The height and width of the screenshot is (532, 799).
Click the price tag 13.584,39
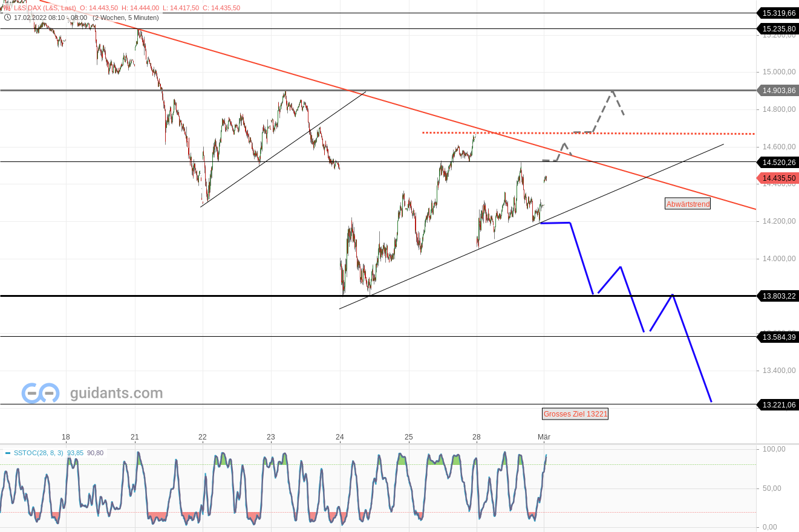[x=778, y=337]
